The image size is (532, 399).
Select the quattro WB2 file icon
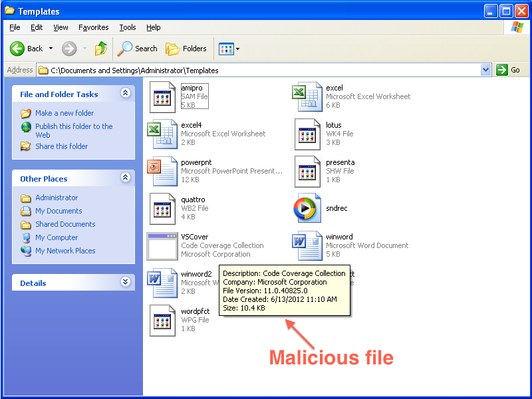click(162, 209)
